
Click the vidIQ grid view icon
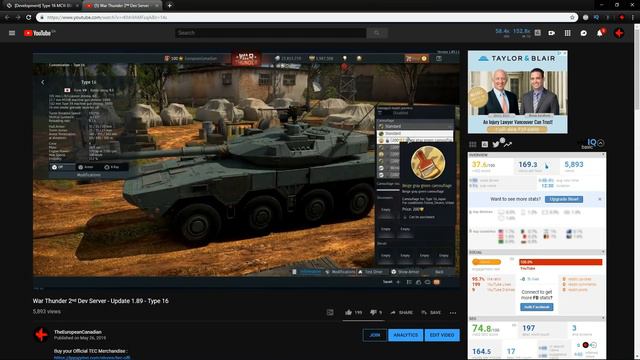(x=473, y=144)
